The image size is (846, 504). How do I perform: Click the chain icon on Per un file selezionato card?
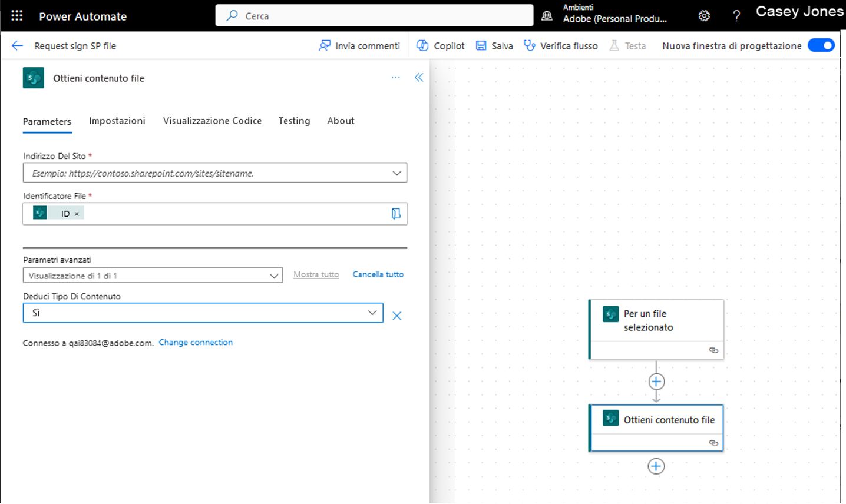tap(713, 350)
